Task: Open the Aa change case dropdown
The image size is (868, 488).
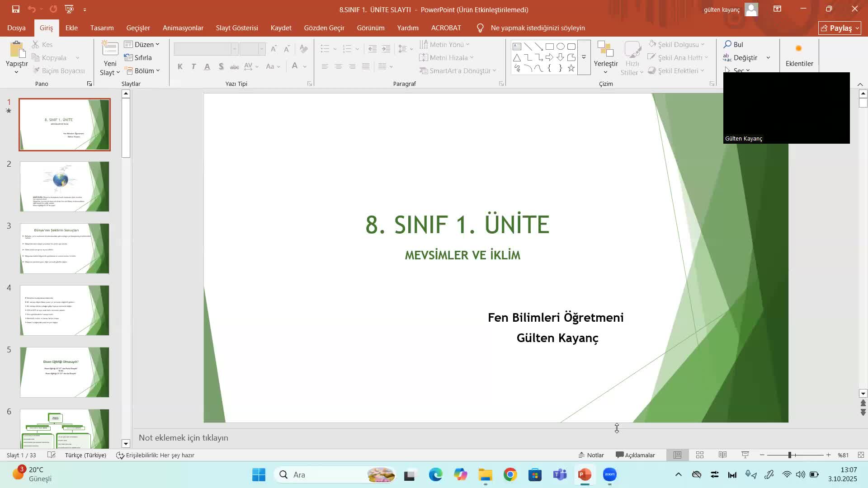Action: click(273, 66)
